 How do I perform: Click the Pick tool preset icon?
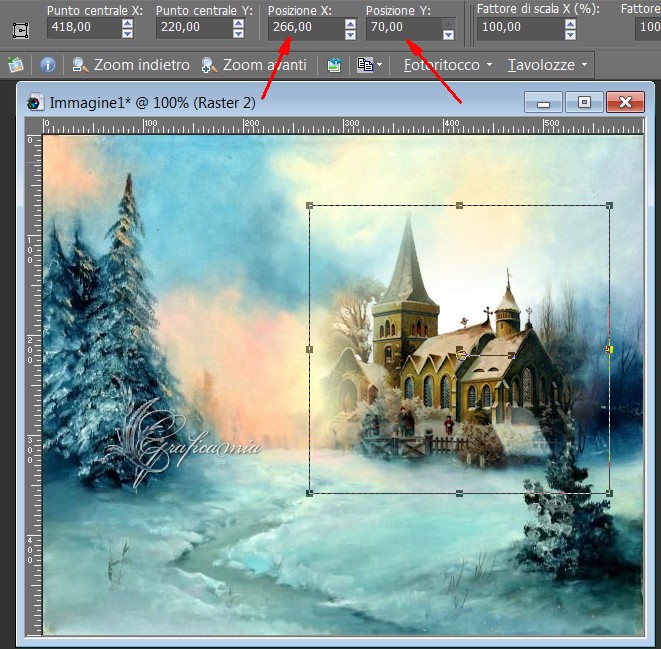point(20,30)
